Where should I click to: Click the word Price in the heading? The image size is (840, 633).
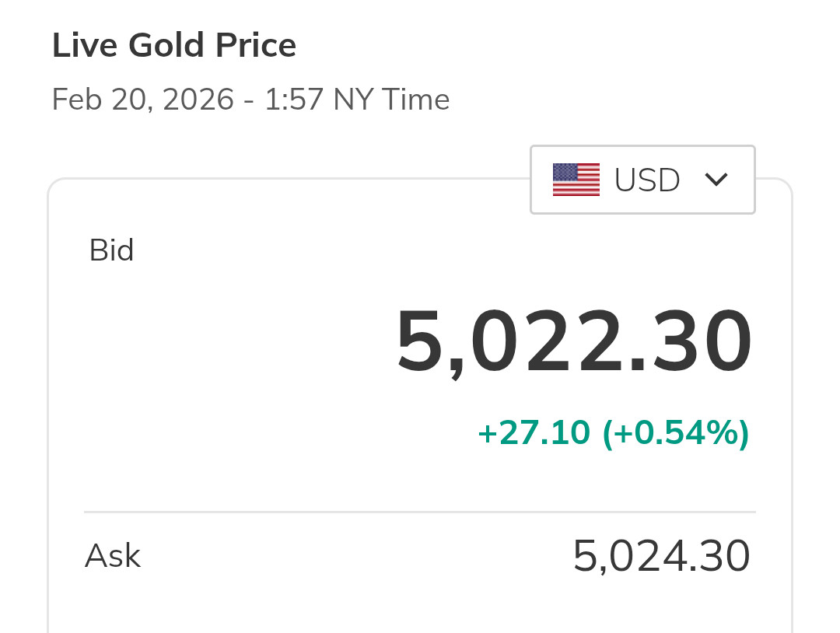click(257, 46)
